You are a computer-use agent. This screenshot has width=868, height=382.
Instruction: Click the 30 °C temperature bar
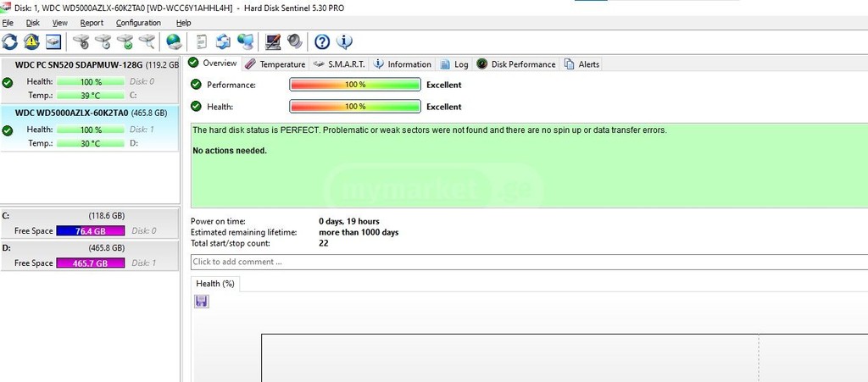90,143
